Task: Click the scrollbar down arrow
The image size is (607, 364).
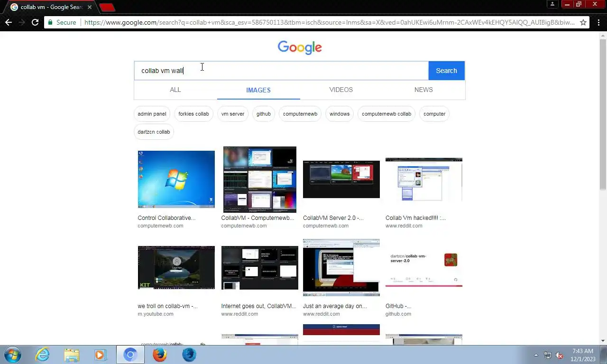Action: (603, 341)
